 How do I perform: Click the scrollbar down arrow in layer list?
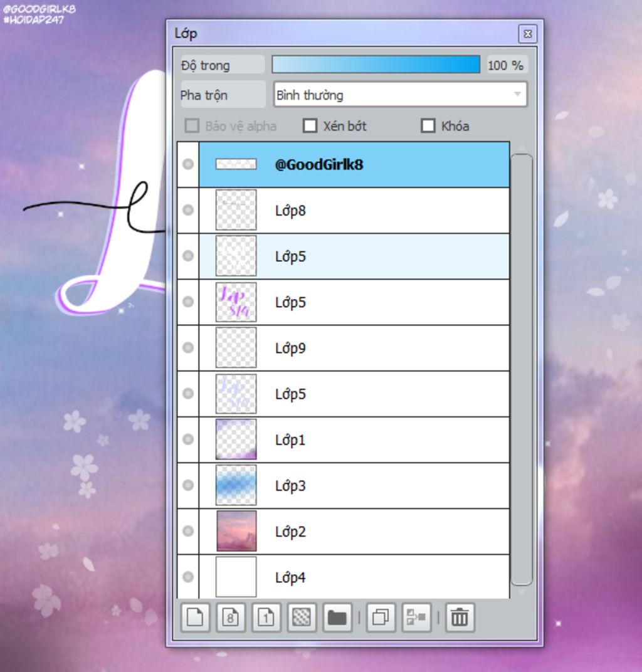(x=522, y=592)
